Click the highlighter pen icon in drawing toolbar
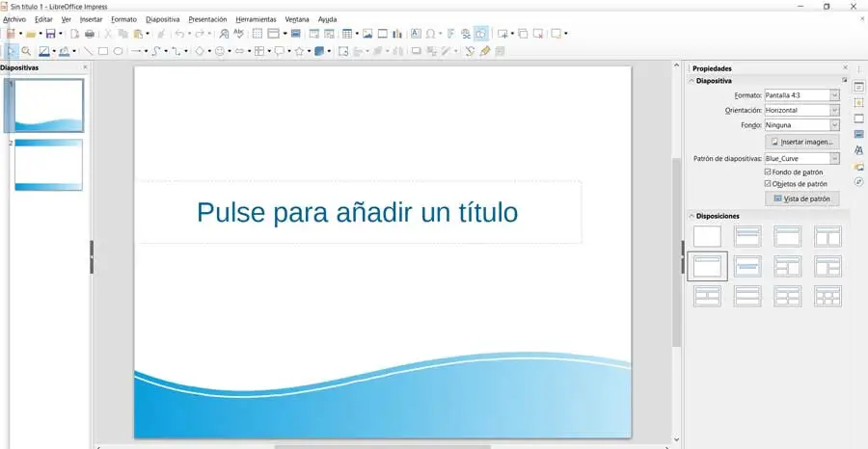 [485, 51]
